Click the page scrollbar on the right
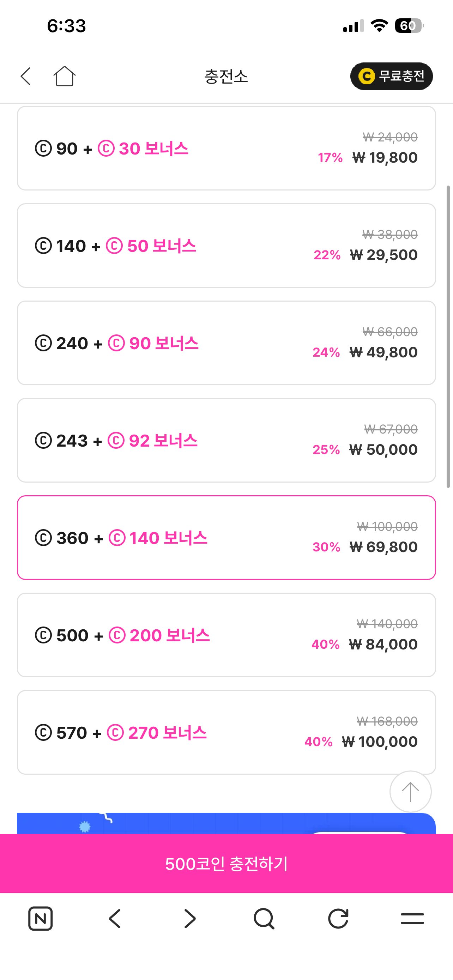The image size is (453, 980). pos(448,337)
